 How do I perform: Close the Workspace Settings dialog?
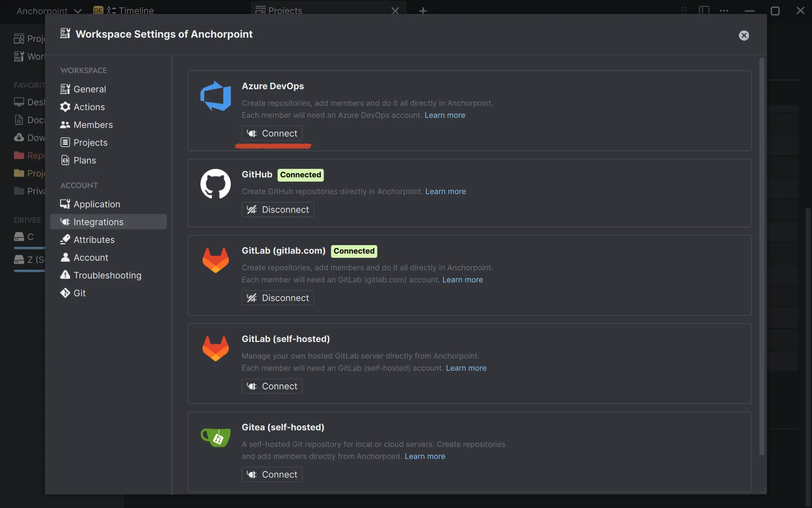click(743, 36)
